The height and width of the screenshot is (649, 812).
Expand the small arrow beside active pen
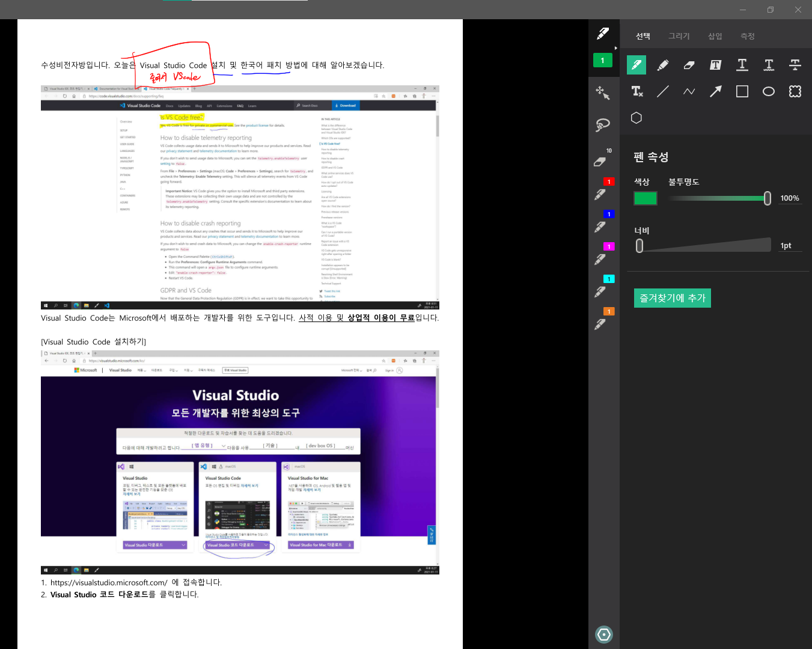tap(615, 48)
